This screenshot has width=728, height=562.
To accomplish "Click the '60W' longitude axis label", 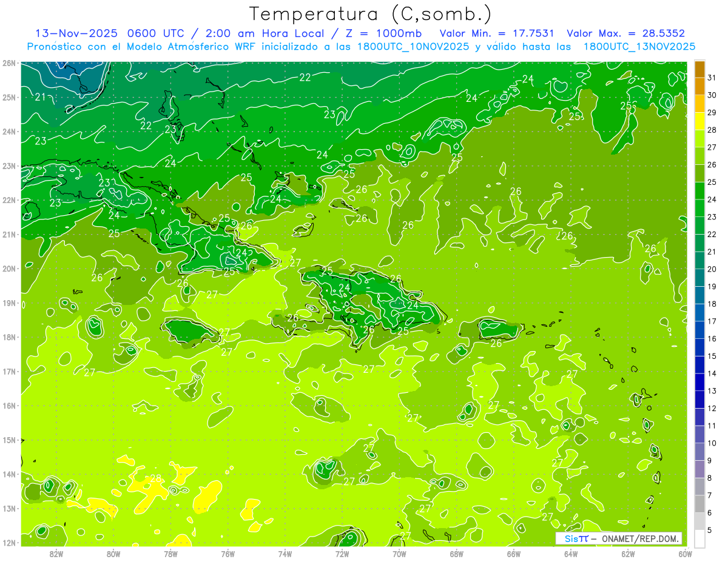I will click(685, 553).
